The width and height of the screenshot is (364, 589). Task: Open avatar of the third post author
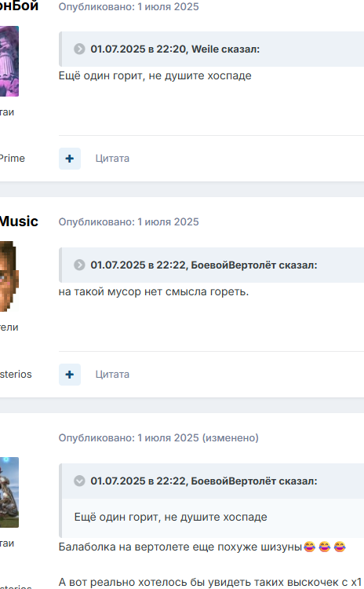click(9, 492)
